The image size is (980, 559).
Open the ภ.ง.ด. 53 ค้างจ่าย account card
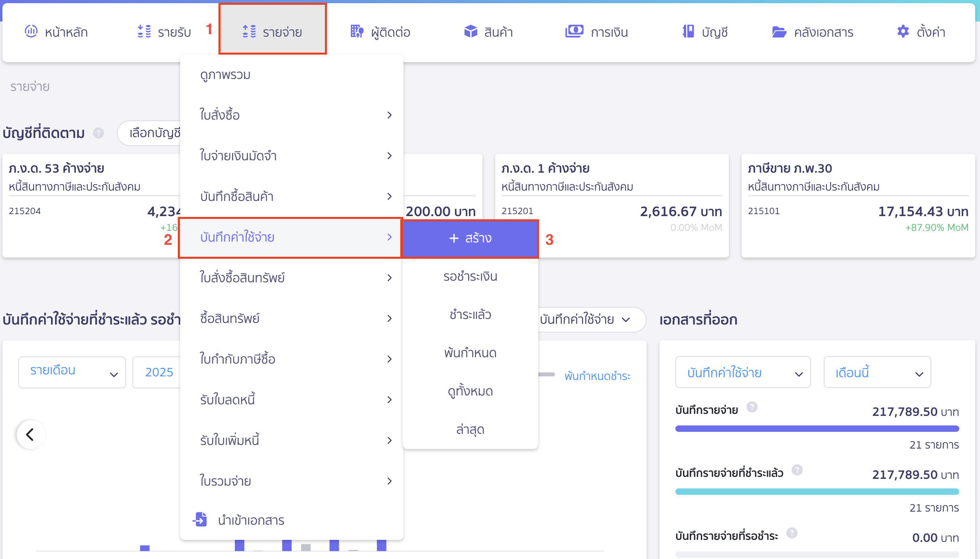tap(91, 206)
